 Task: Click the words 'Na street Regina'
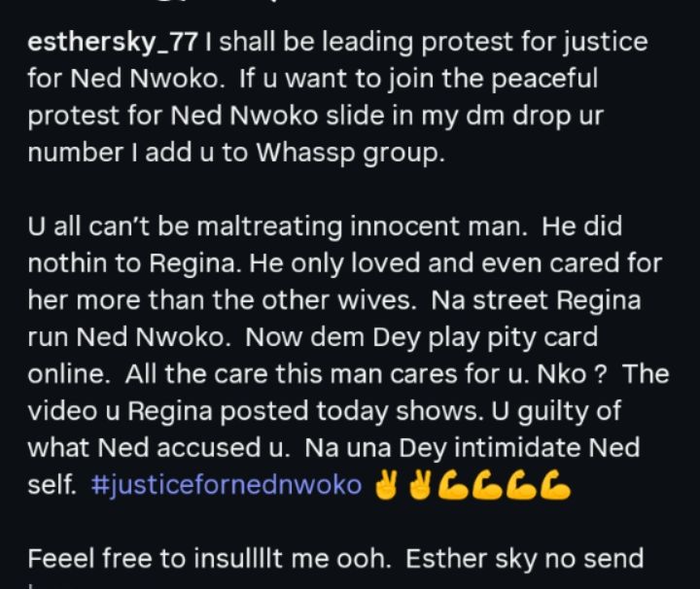click(x=536, y=300)
